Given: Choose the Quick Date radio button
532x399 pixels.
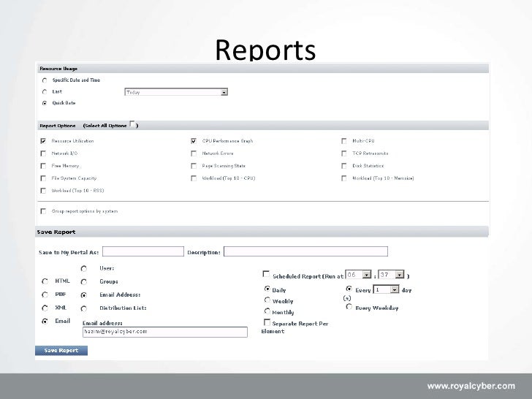Looking at the screenshot, I should [x=45, y=103].
